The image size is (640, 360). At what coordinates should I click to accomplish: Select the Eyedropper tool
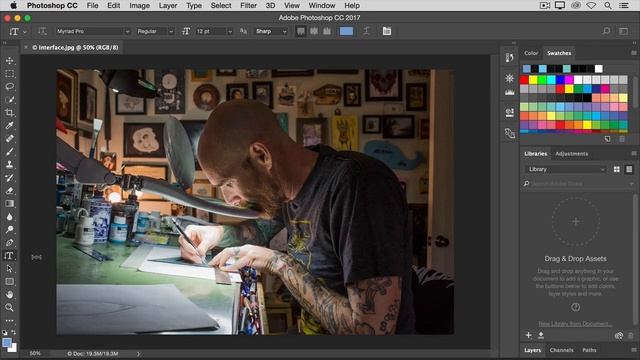click(x=9, y=126)
